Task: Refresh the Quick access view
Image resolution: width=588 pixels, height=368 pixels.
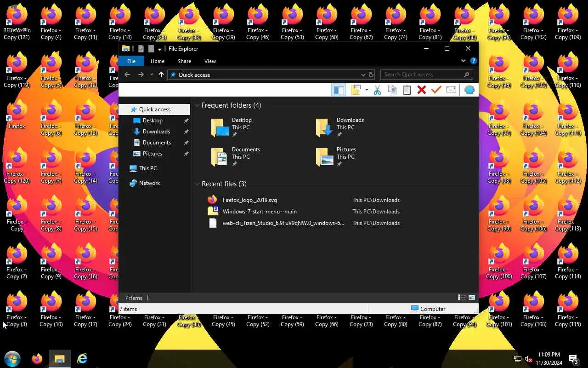Action: tap(371, 75)
